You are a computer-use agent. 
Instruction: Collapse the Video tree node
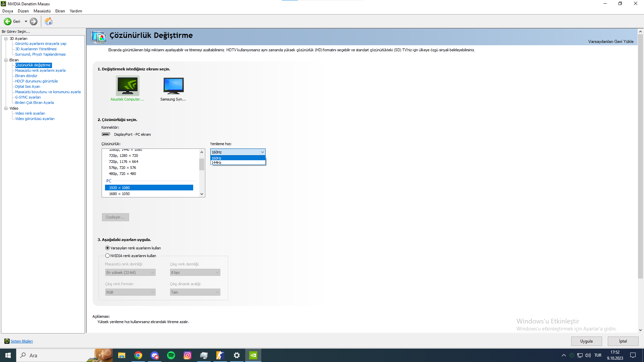pyautogui.click(x=6, y=108)
